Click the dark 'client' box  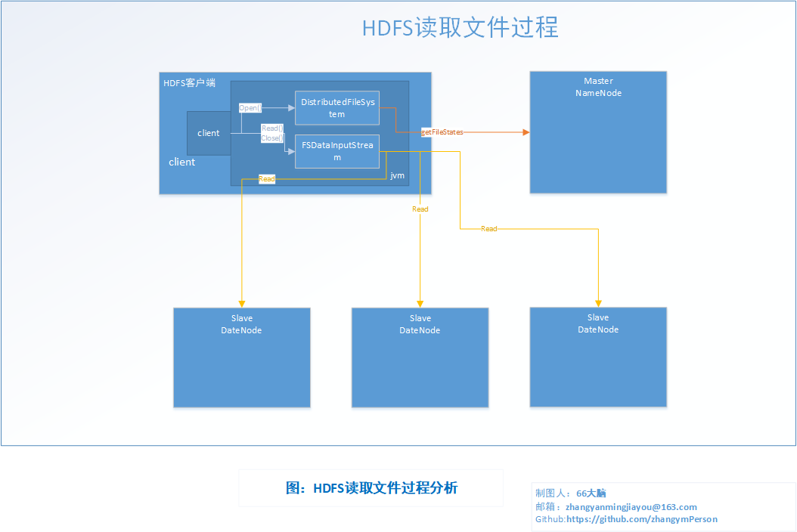tap(209, 133)
